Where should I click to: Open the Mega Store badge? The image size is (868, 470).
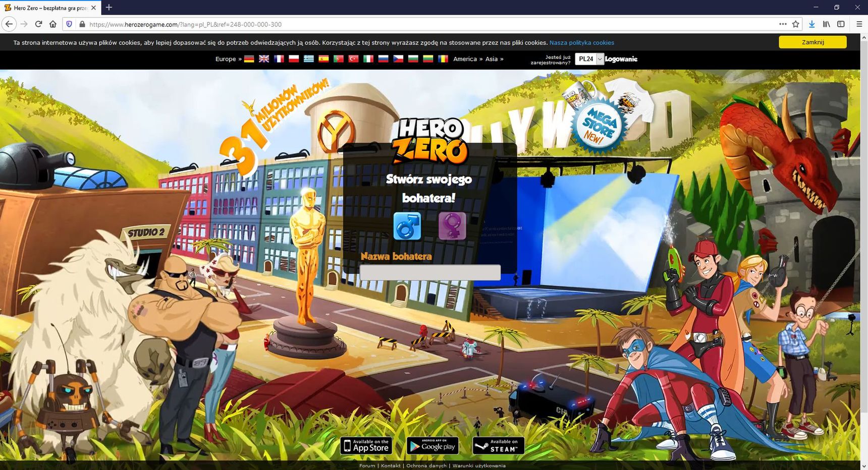click(600, 125)
